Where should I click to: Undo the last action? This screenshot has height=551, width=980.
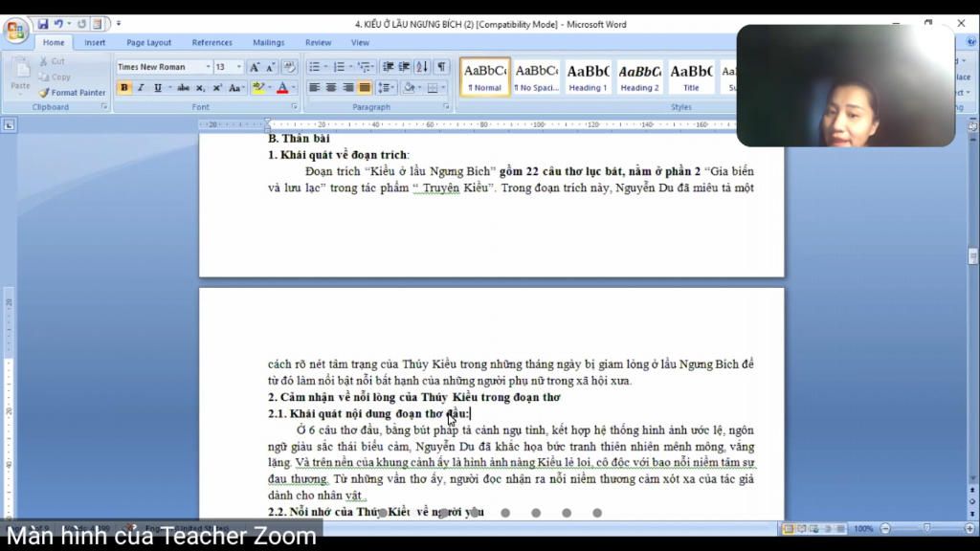58,24
